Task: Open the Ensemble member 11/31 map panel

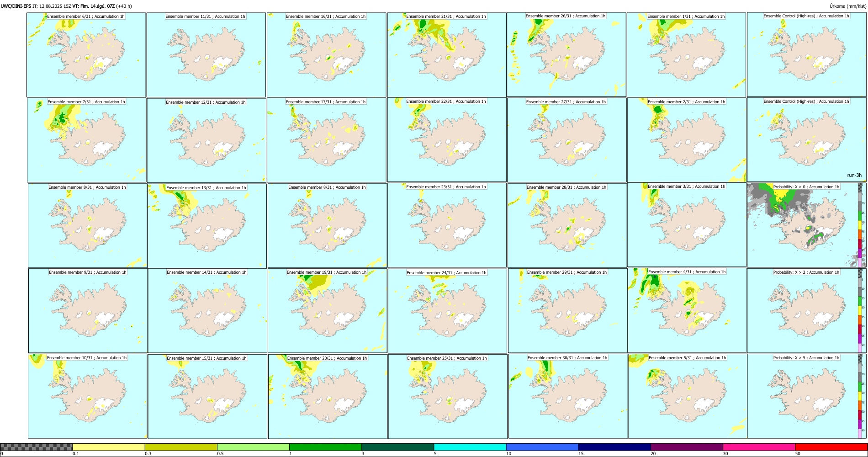Action: click(x=206, y=55)
